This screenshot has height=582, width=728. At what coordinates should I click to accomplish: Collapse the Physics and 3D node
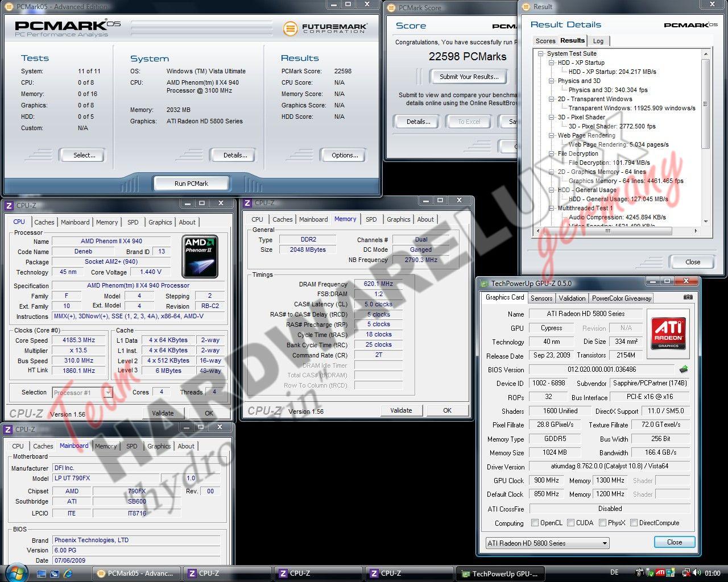tap(552, 81)
